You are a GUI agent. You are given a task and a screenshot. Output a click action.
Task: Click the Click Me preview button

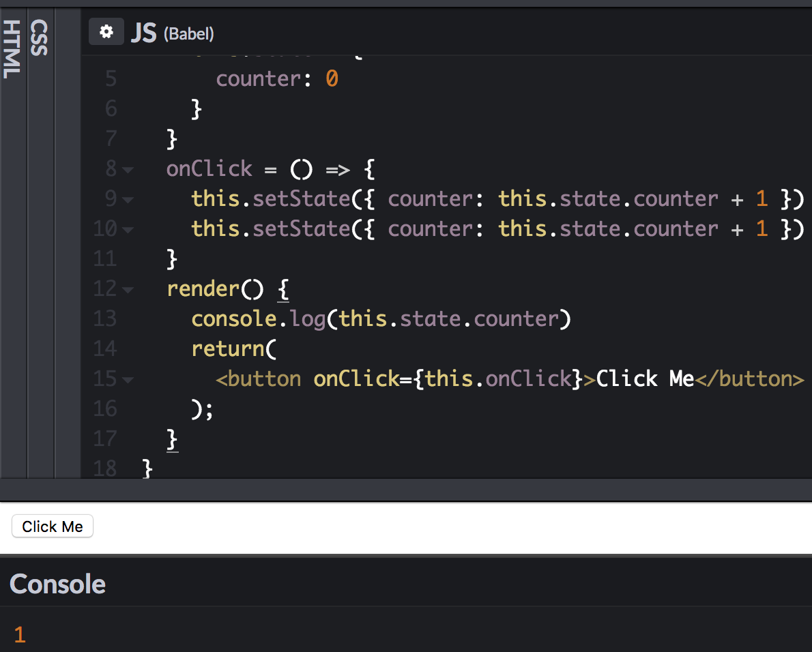(53, 527)
